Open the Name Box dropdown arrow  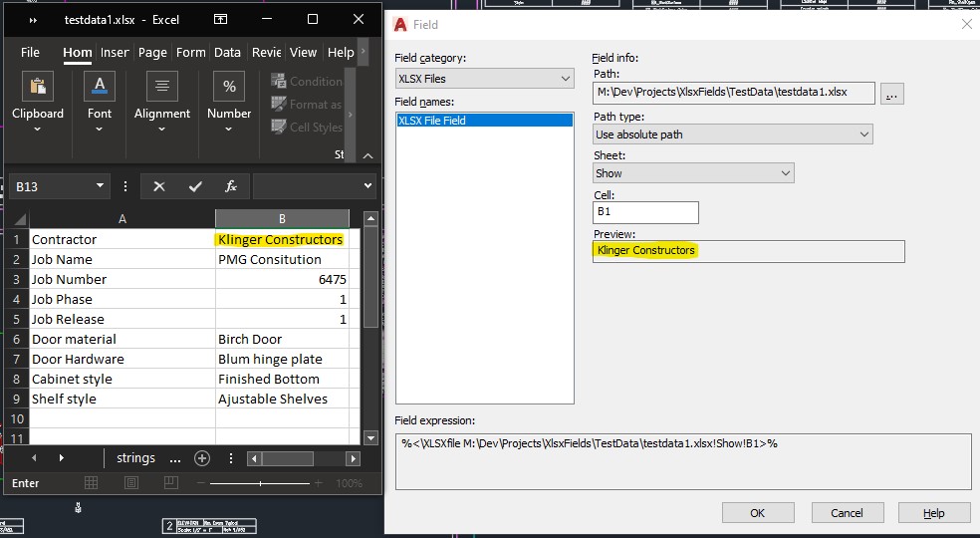point(100,185)
